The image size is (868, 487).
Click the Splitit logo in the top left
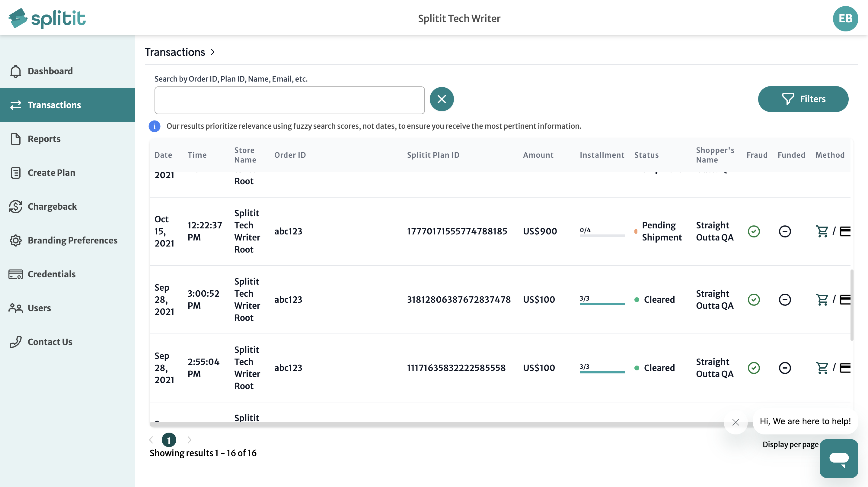click(x=48, y=18)
